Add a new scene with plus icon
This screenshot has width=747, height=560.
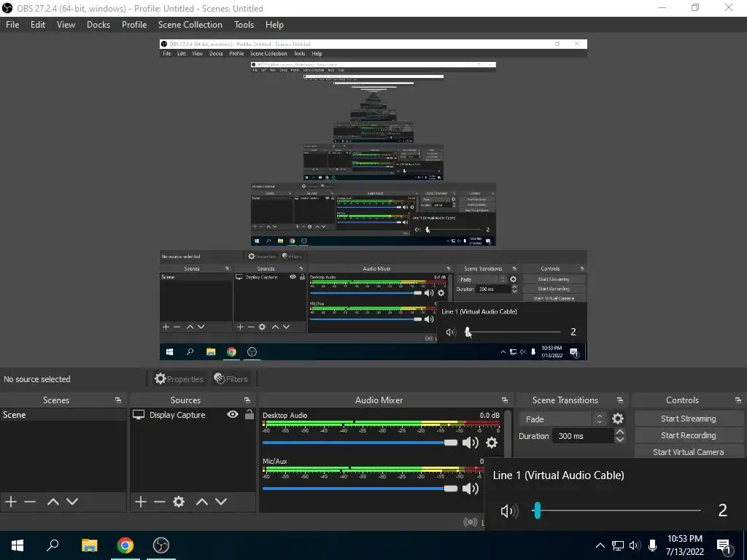pos(10,502)
